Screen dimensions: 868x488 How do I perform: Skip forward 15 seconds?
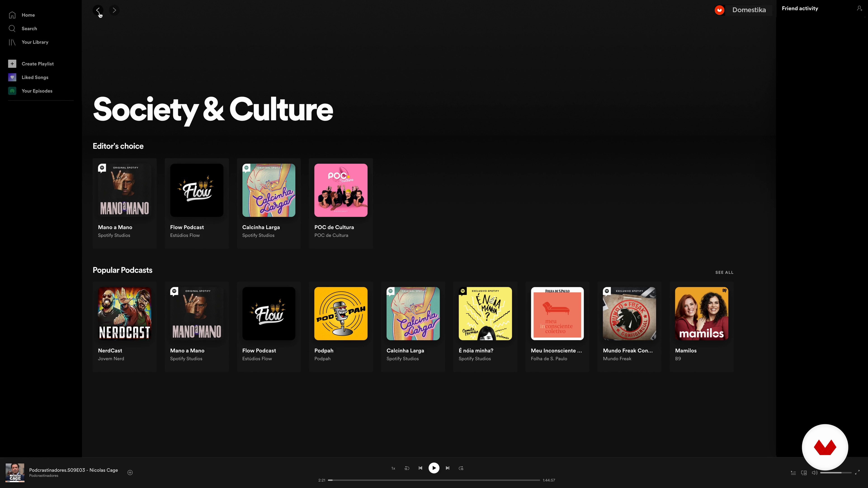(461, 468)
